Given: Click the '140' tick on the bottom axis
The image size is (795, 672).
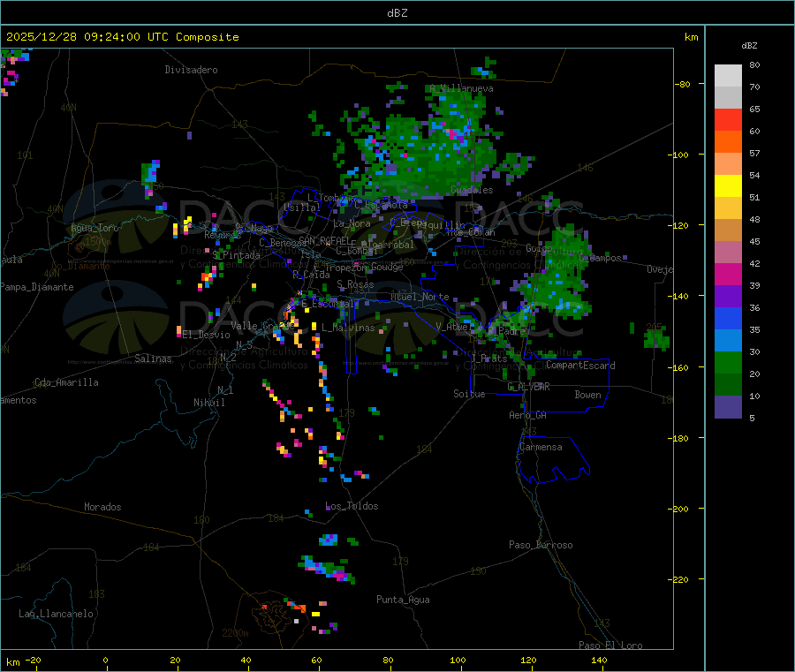Looking at the screenshot, I should coord(599,661).
